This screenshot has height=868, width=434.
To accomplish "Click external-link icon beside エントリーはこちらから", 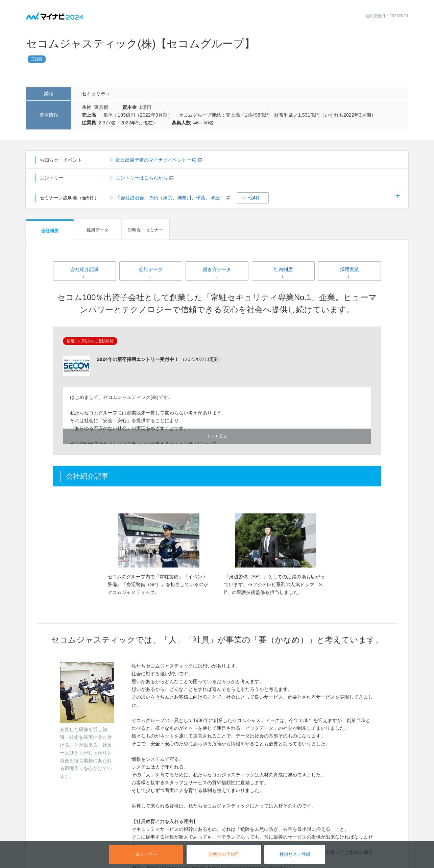I will click(171, 178).
